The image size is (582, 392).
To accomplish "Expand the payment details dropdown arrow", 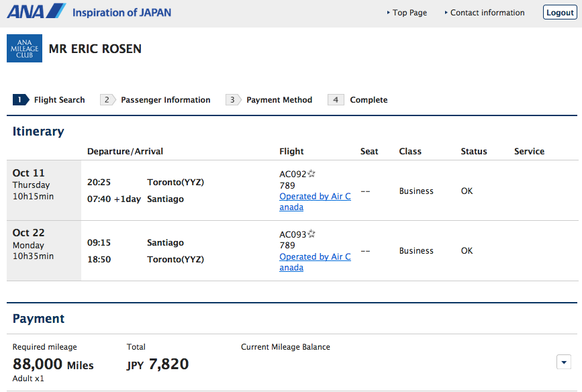I will (564, 362).
